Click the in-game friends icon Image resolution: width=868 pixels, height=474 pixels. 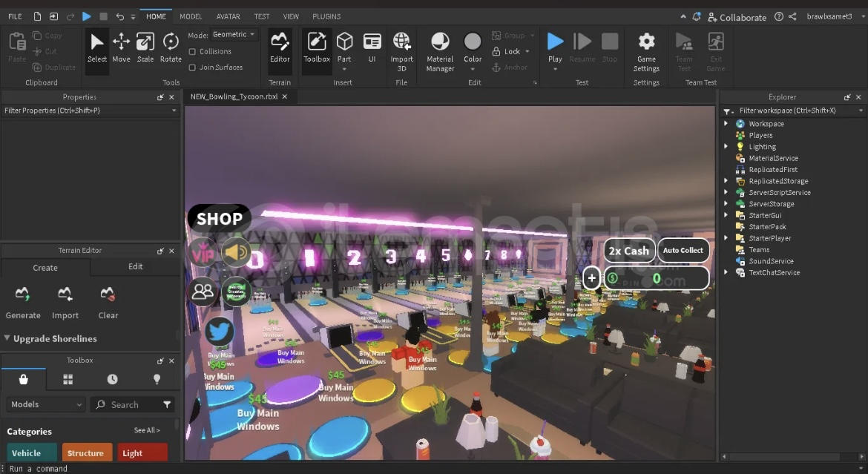pos(203,292)
